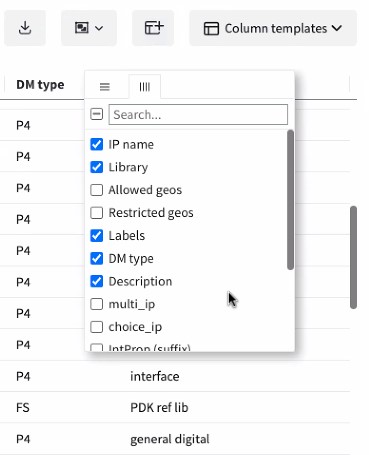Switch to the hamburger menu tab
Screen dimensions: 369x455
(105, 87)
